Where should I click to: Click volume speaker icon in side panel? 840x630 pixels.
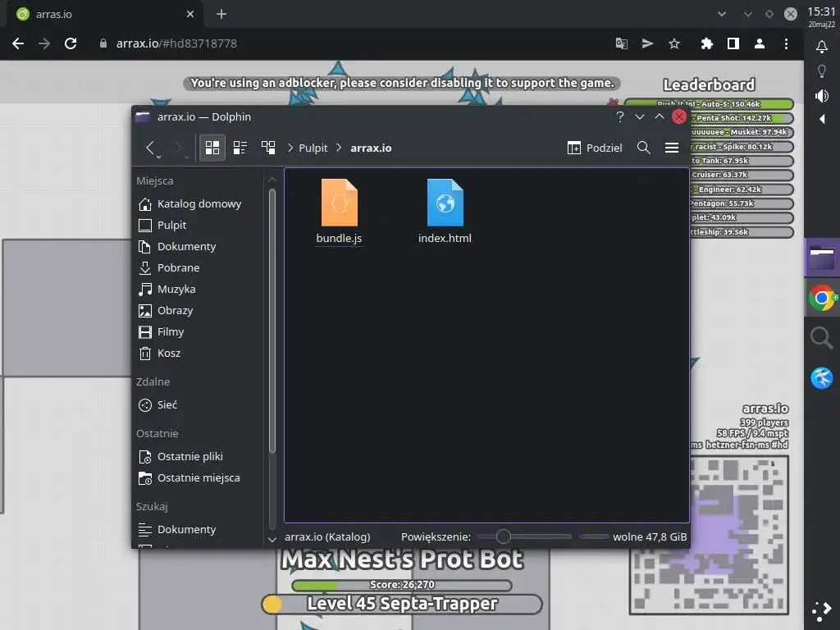click(822, 96)
